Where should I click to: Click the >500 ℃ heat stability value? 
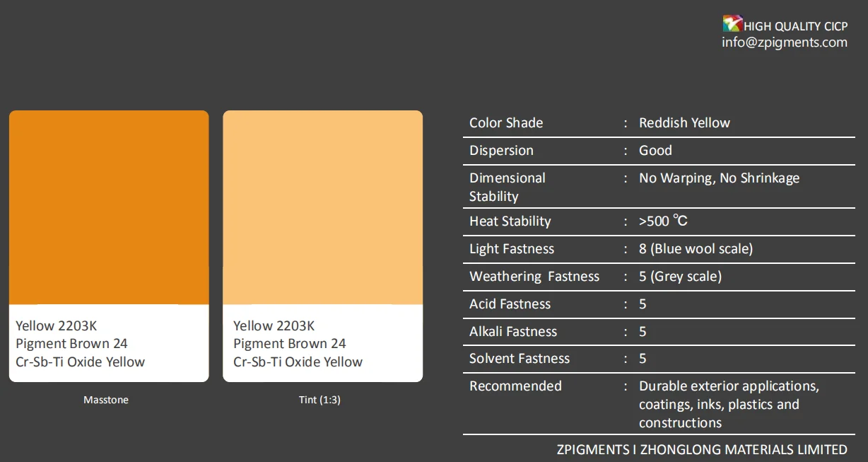tap(663, 221)
